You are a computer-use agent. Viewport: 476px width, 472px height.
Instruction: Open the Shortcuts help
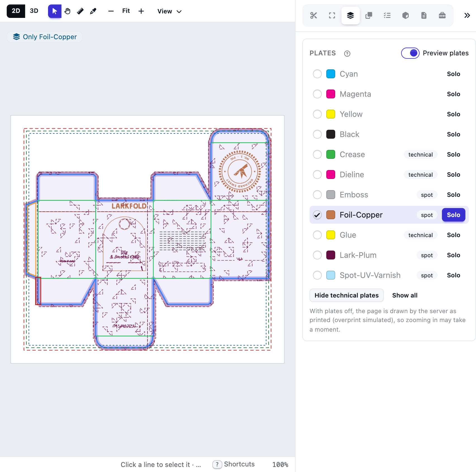pyautogui.click(x=234, y=464)
